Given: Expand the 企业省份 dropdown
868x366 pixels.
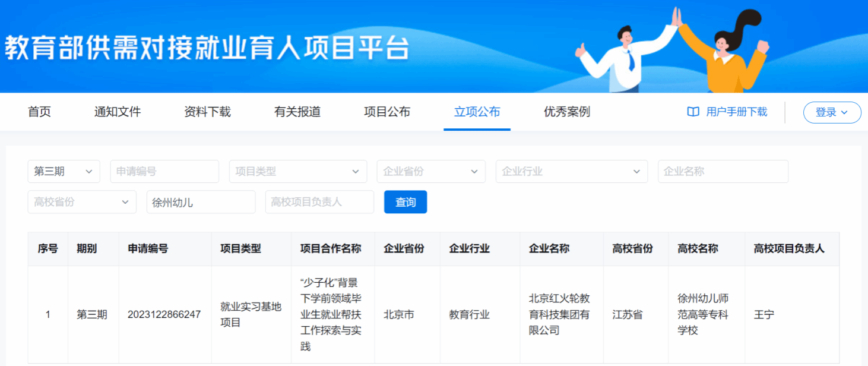Looking at the screenshot, I should click(430, 171).
